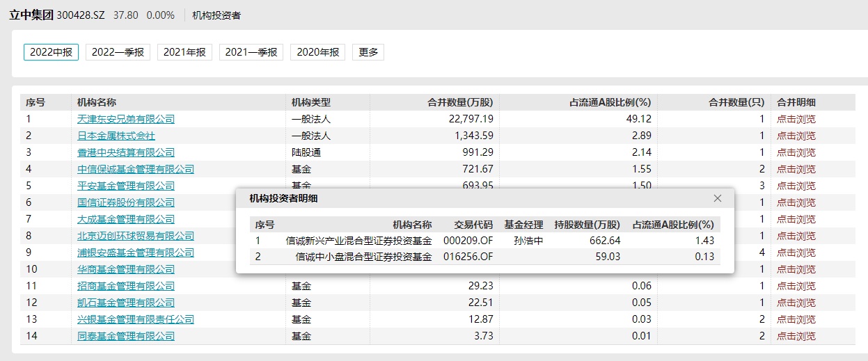Click 点击浏览 for 日本金属株式会社 row
Viewport: 868px width, 361px height.
796,136
